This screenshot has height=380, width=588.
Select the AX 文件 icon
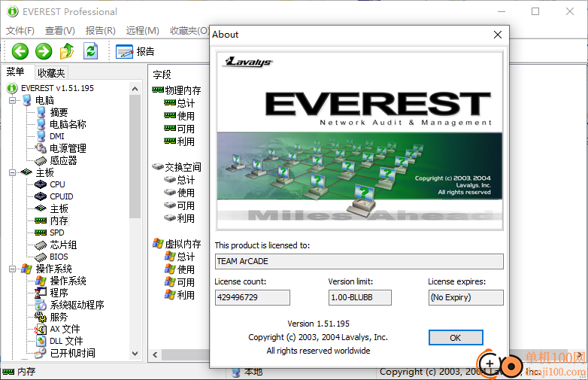[x=41, y=329]
